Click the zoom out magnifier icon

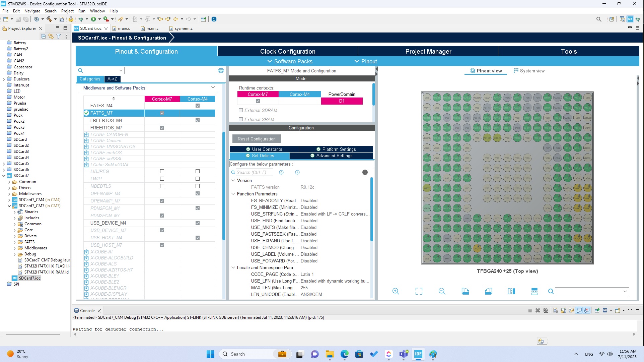pyautogui.click(x=442, y=291)
